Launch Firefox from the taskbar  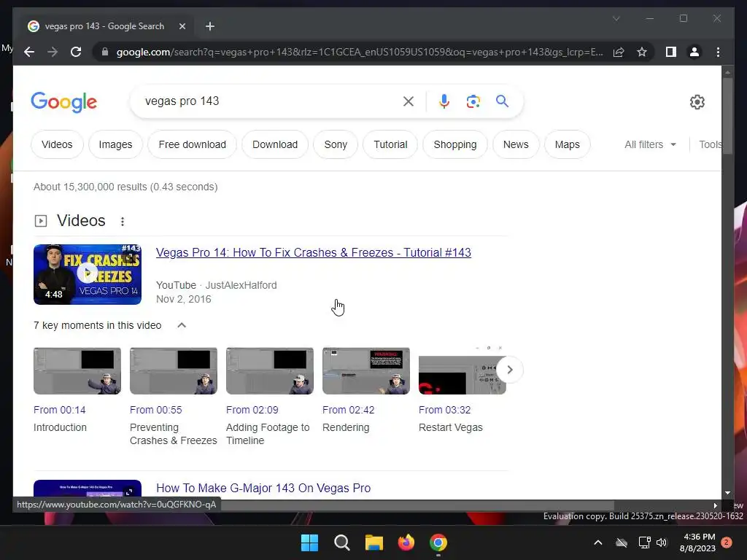point(406,542)
